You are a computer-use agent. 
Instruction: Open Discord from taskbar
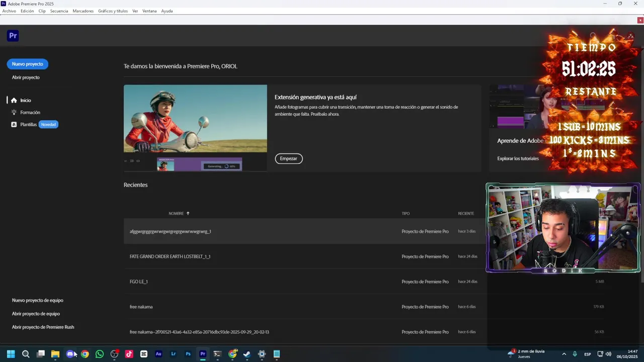pyautogui.click(x=70, y=354)
